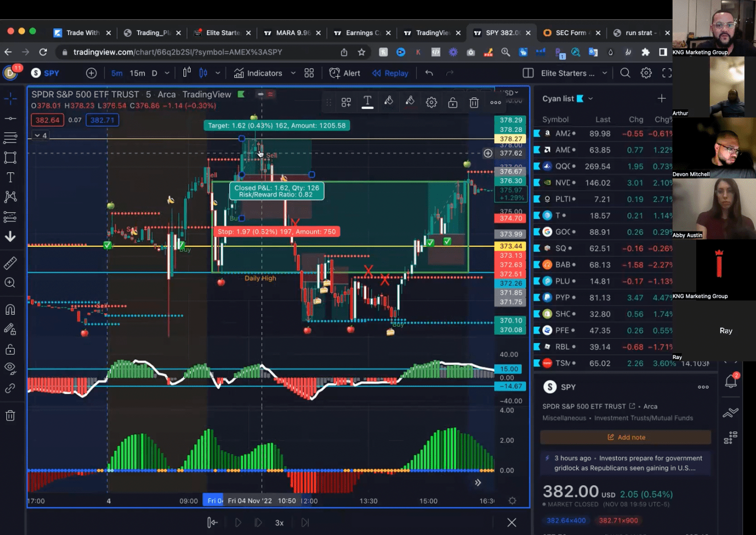Click the Add note button
Image resolution: width=756 pixels, height=535 pixels.
626,437
